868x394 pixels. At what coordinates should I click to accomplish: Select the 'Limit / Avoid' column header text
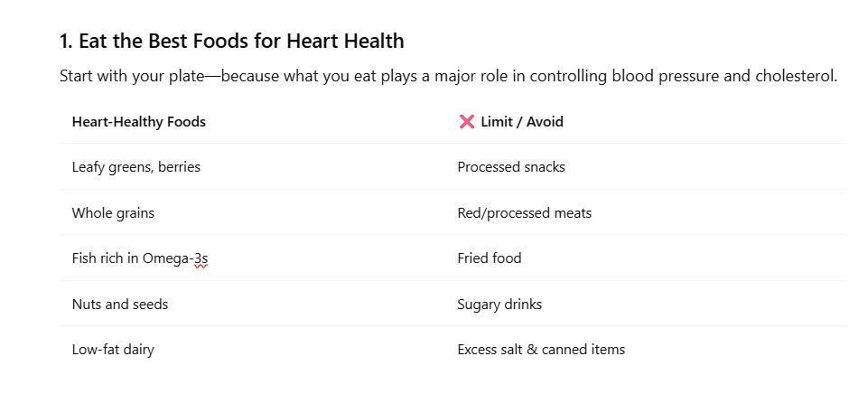[522, 122]
